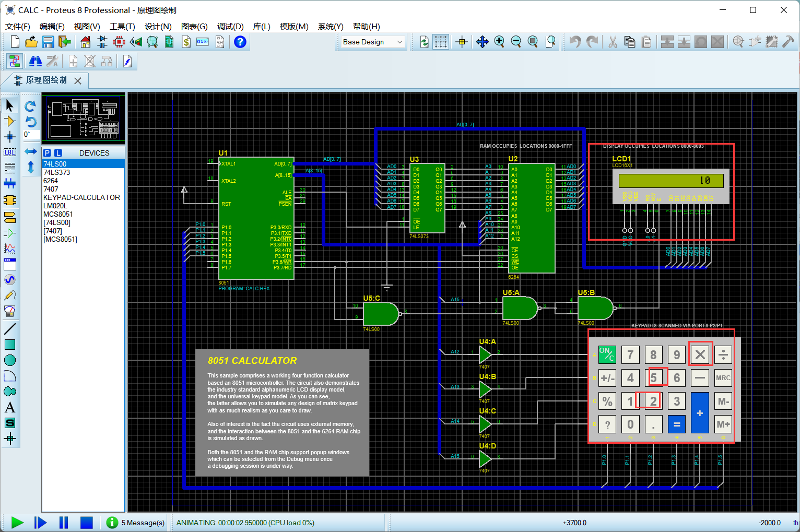This screenshot has width=800, height=532.
Task: Open the help question mark icon
Action: (x=240, y=42)
